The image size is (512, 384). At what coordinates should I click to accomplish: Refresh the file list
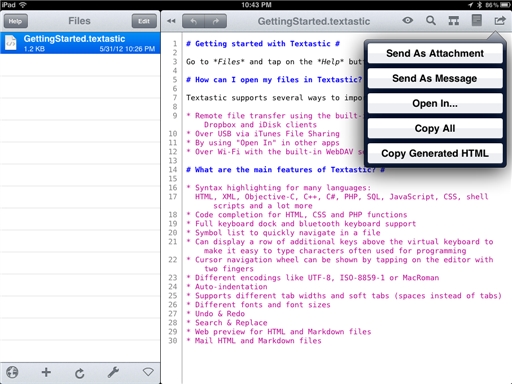[x=80, y=373]
